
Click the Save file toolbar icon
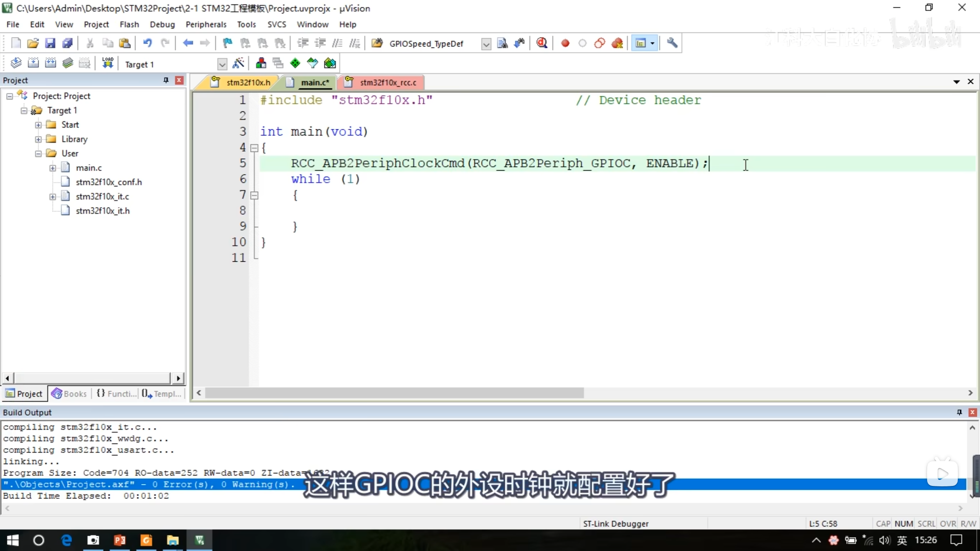[50, 43]
